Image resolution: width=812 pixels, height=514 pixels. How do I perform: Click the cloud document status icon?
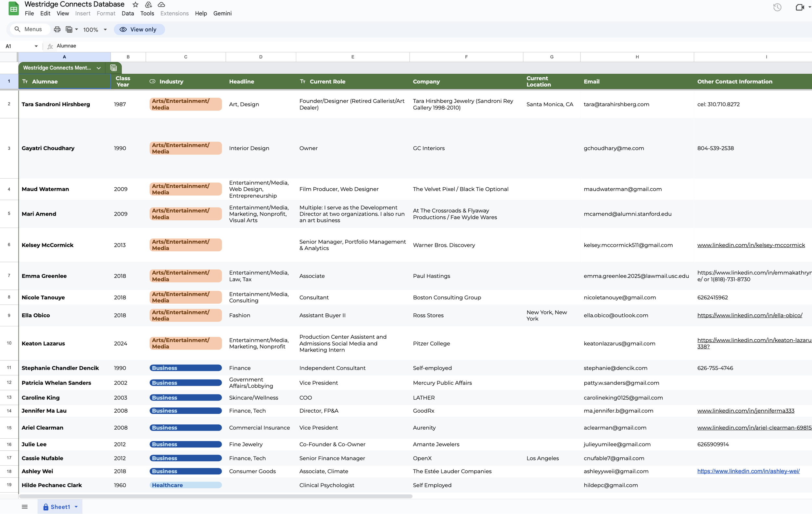(x=161, y=4)
